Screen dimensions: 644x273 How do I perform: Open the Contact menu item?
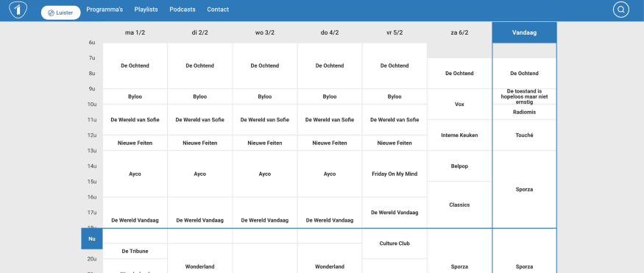[218, 10]
